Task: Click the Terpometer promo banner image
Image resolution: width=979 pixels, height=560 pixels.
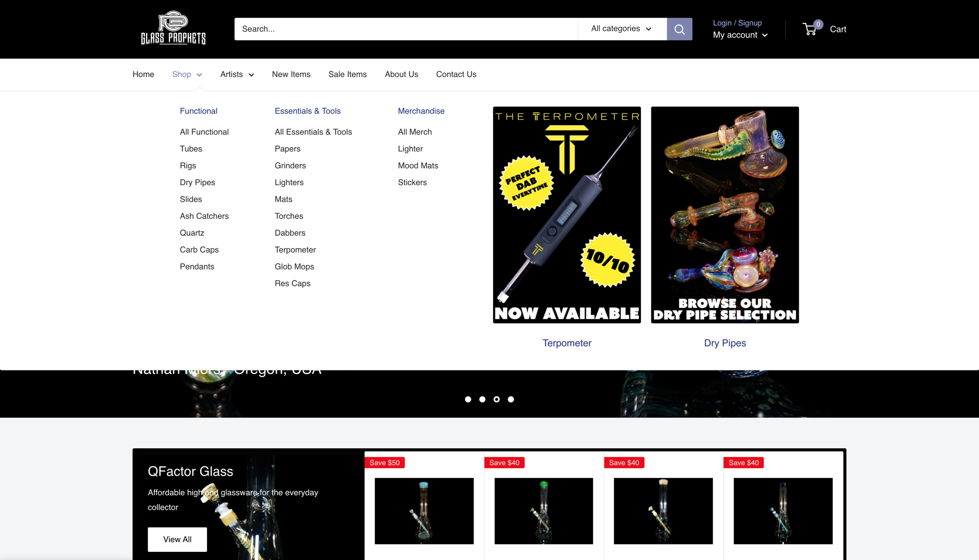Action: click(567, 215)
